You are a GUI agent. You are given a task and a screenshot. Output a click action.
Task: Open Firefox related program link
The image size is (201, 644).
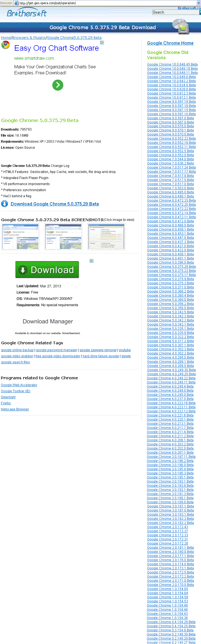(x=6, y=403)
